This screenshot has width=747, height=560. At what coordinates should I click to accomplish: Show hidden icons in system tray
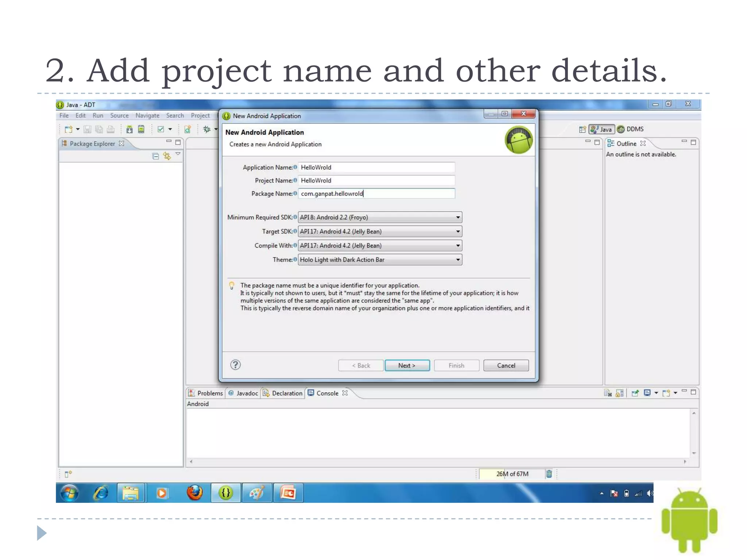coord(602,494)
